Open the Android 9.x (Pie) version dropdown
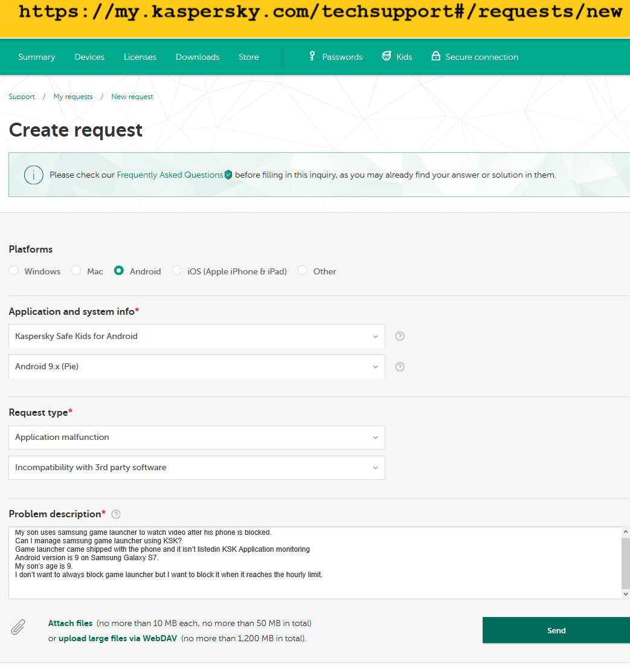The width and height of the screenshot is (630, 672). [196, 366]
